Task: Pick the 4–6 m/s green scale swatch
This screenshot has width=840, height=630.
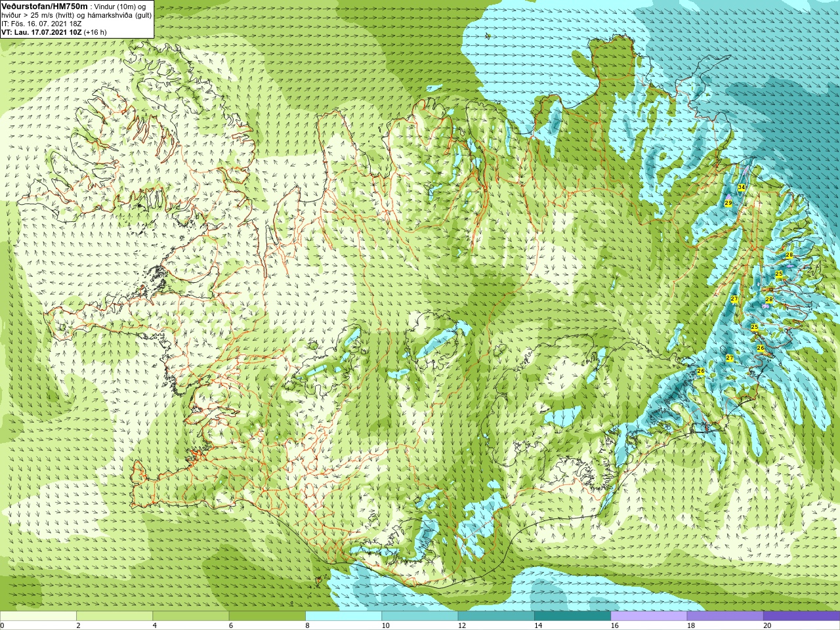Action: (x=190, y=616)
